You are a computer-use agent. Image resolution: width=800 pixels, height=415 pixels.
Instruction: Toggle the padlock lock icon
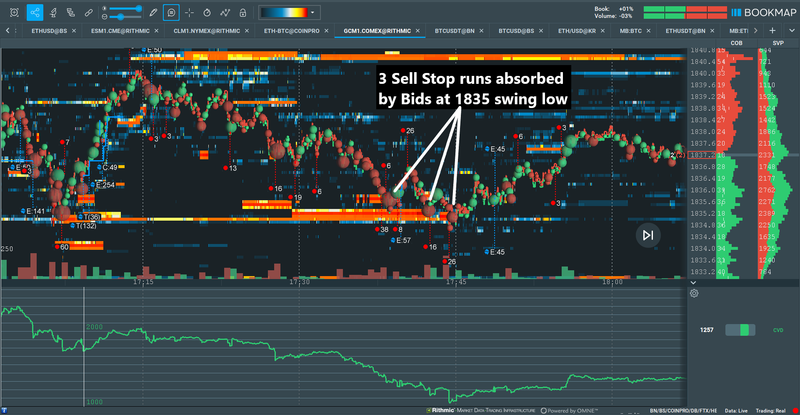pos(243,12)
